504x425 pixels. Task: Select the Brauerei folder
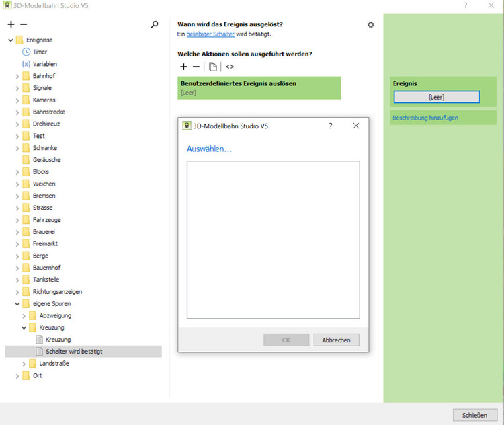tap(44, 231)
